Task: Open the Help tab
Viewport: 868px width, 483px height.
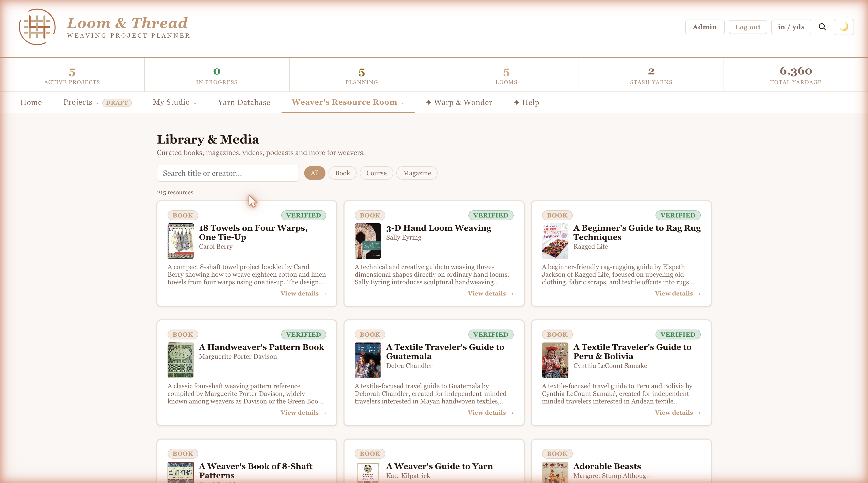Action: (526, 102)
